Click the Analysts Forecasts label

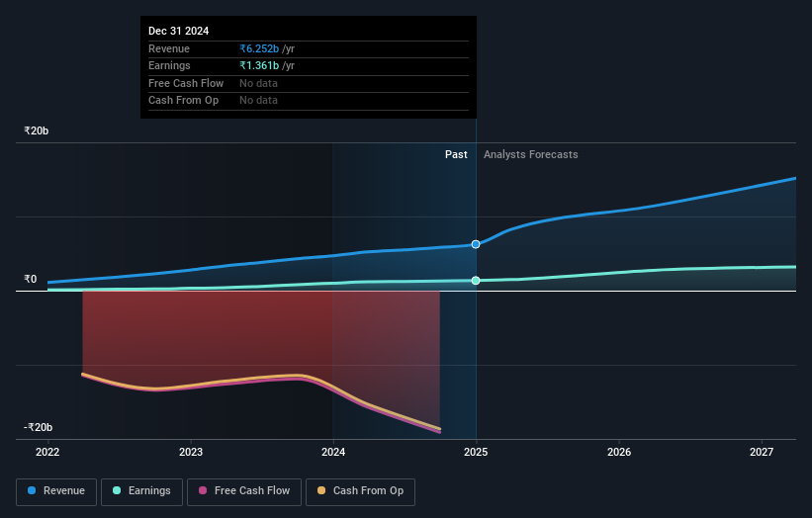(531, 154)
